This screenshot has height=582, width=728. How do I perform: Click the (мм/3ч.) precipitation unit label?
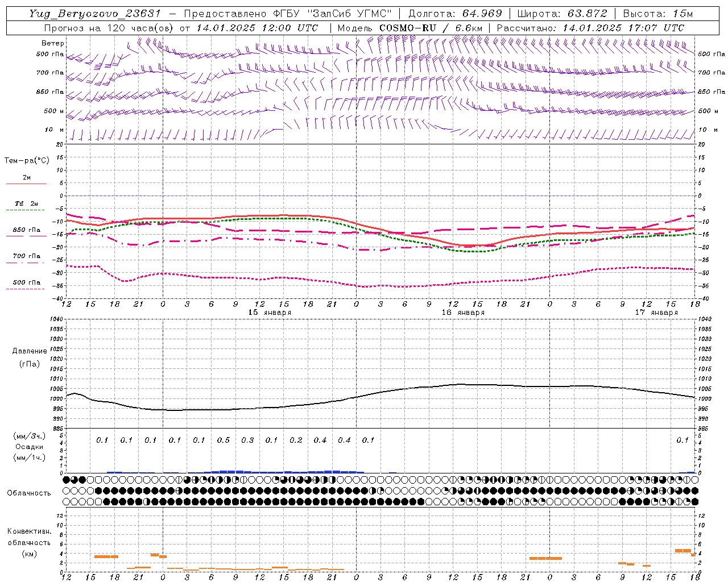(x=30, y=436)
